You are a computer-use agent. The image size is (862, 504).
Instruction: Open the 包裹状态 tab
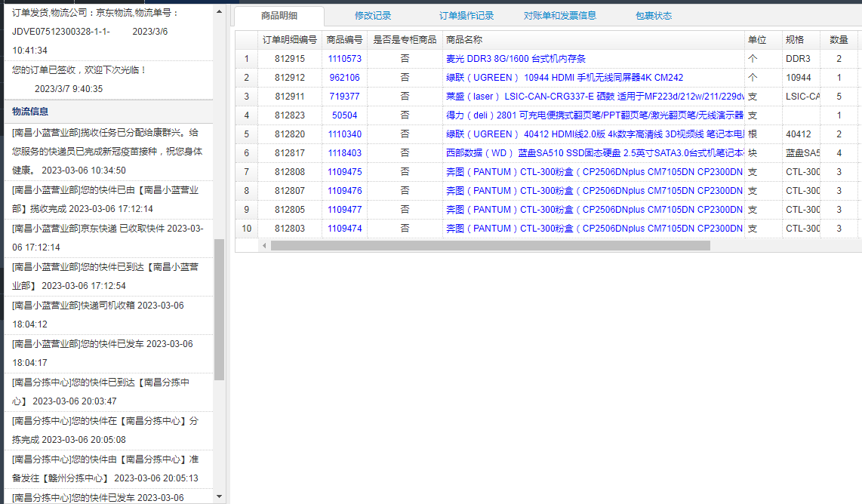[653, 16]
